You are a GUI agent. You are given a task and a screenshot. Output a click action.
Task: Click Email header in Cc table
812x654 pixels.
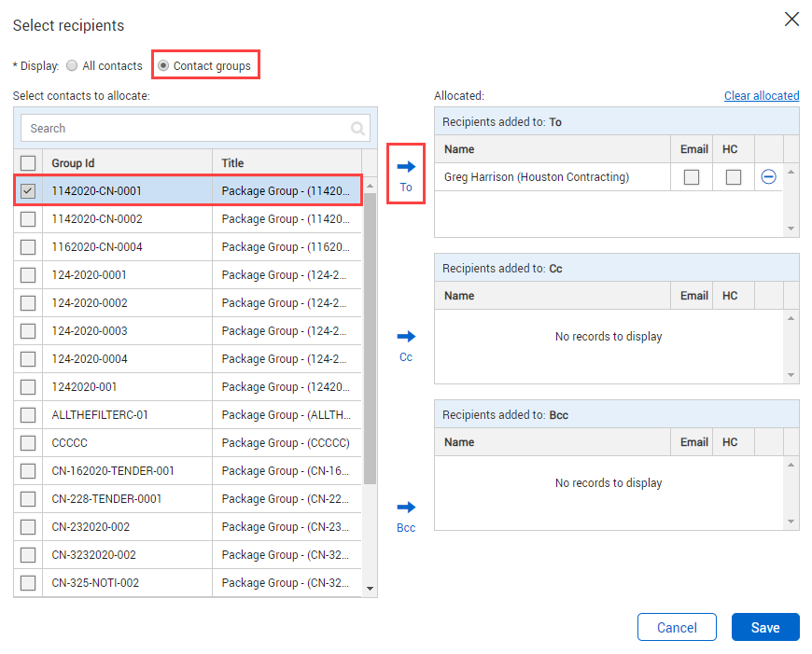[693, 296]
